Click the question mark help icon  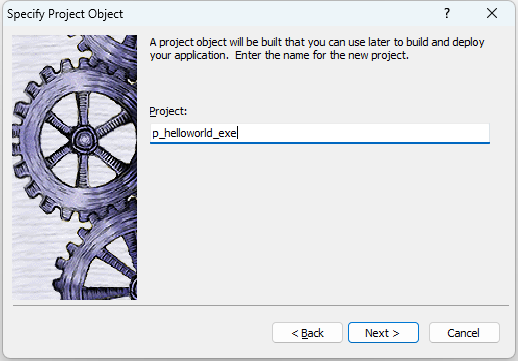pos(447,13)
